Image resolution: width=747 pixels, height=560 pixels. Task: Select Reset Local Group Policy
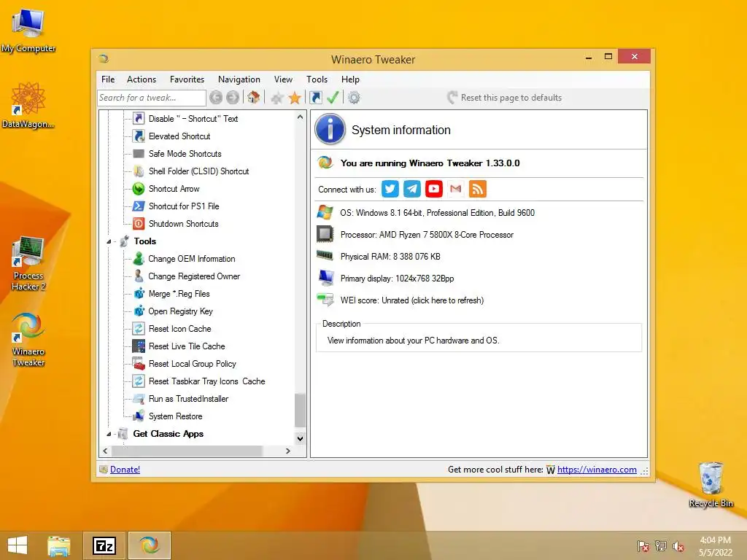pos(192,364)
